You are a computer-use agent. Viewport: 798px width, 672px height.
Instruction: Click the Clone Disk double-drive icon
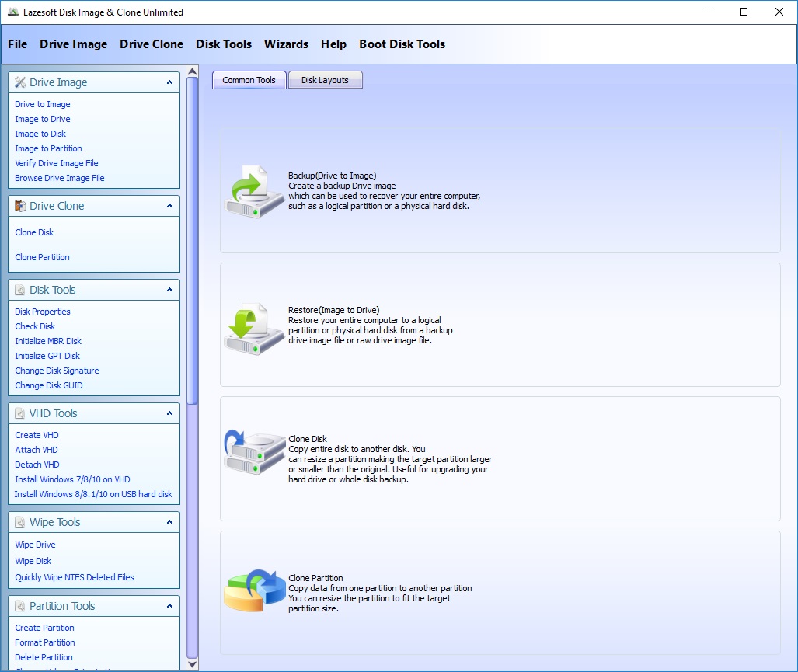click(254, 453)
